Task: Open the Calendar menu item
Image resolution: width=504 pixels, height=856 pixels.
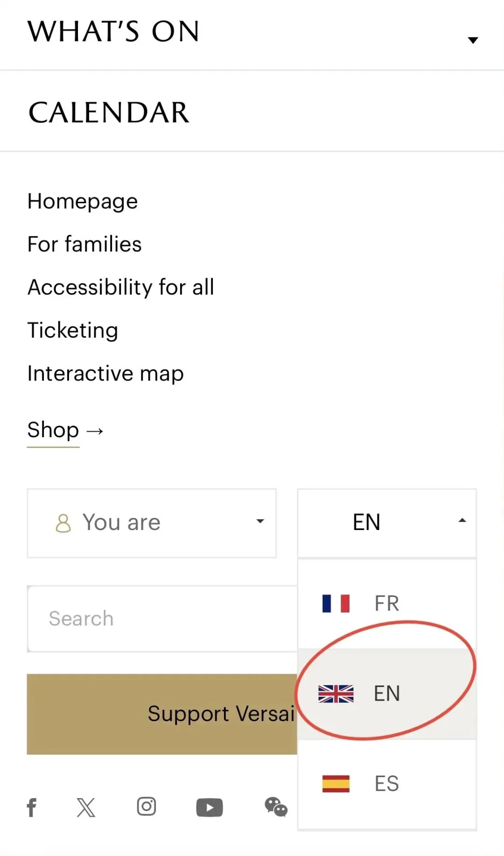Action: tap(109, 113)
